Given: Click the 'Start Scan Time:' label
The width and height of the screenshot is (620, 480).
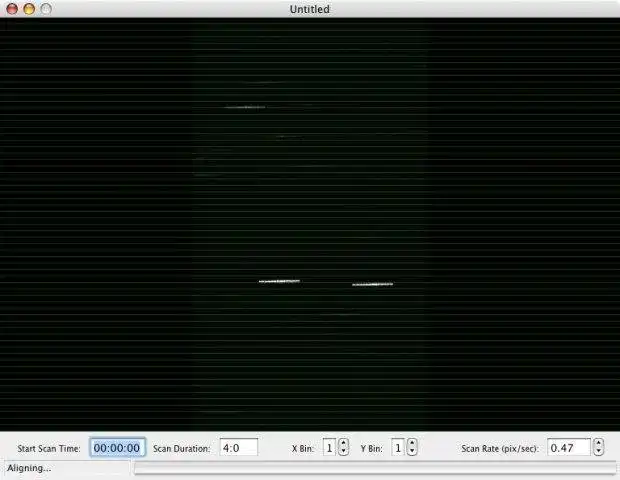Looking at the screenshot, I should 49,449.
